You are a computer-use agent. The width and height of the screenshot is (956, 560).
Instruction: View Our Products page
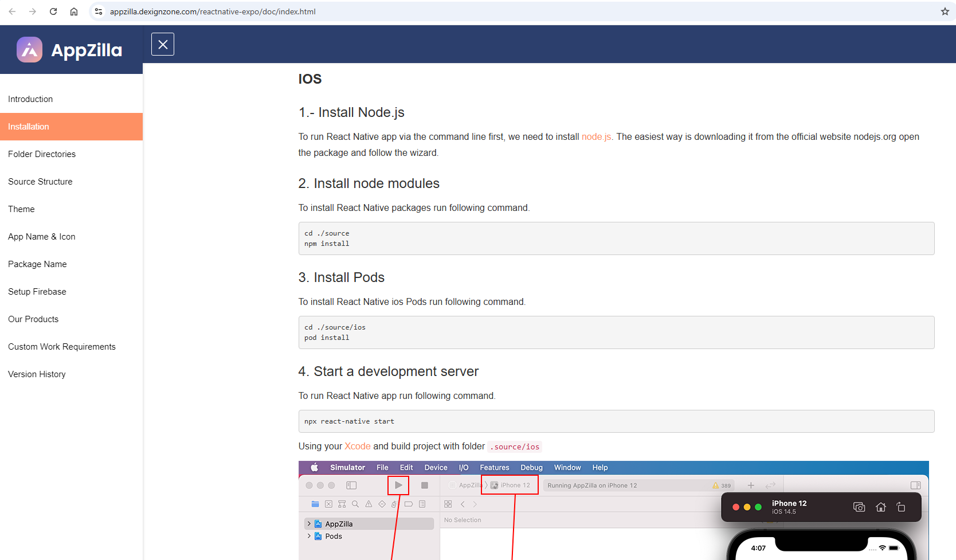[71, 319]
